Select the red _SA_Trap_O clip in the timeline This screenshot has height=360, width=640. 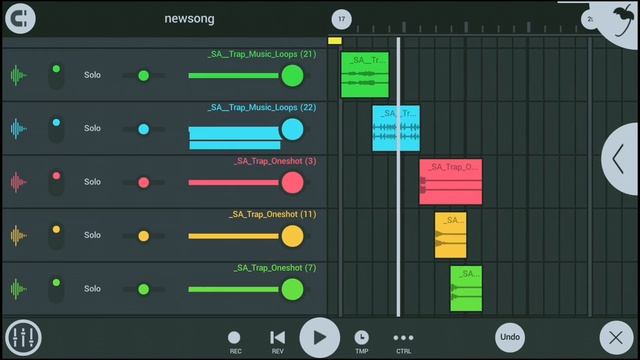pos(451,182)
